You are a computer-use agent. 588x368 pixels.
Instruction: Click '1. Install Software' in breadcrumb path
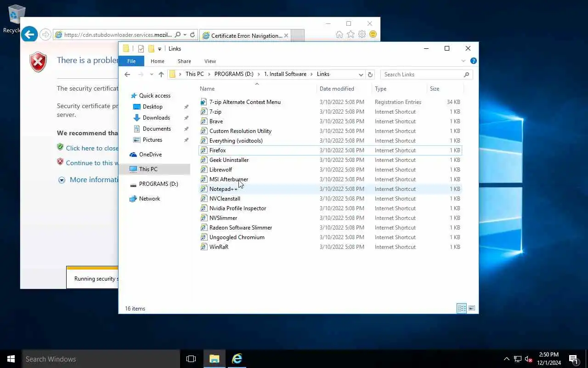tap(285, 74)
